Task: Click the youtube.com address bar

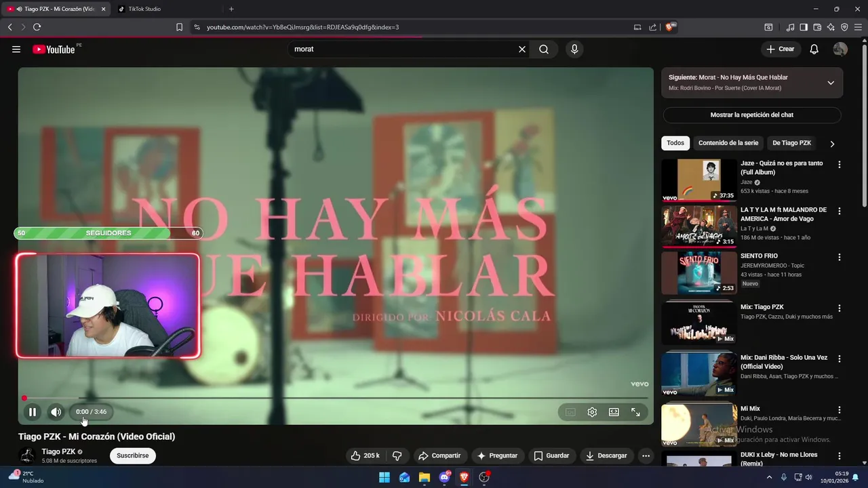Action: [x=407, y=27]
